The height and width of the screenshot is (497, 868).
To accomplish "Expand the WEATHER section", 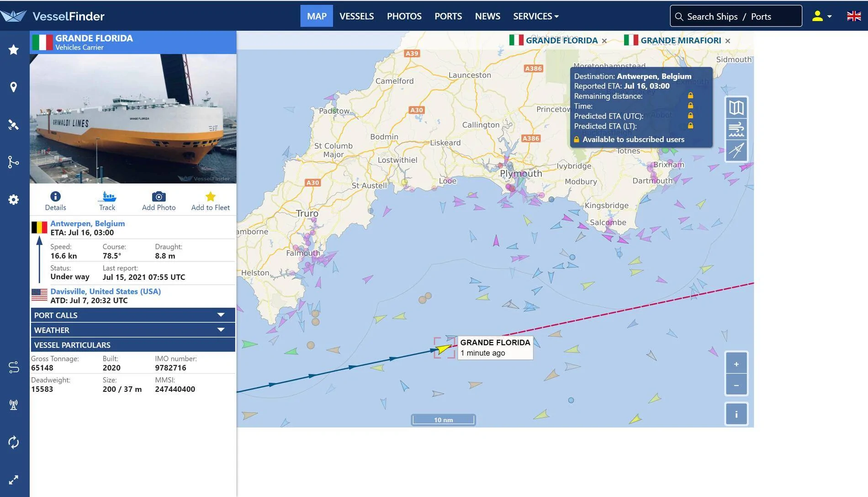I will (x=133, y=330).
